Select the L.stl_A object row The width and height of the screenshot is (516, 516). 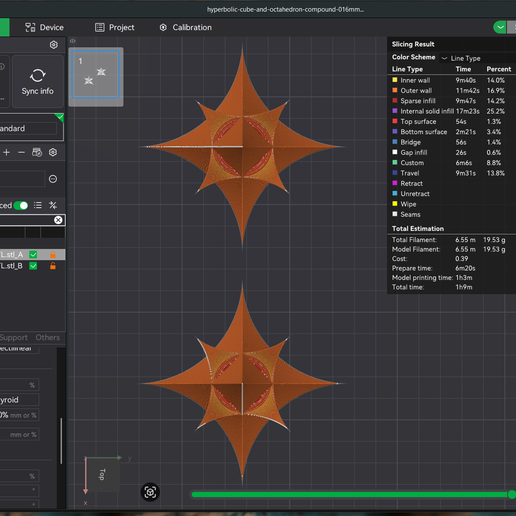(x=32, y=255)
